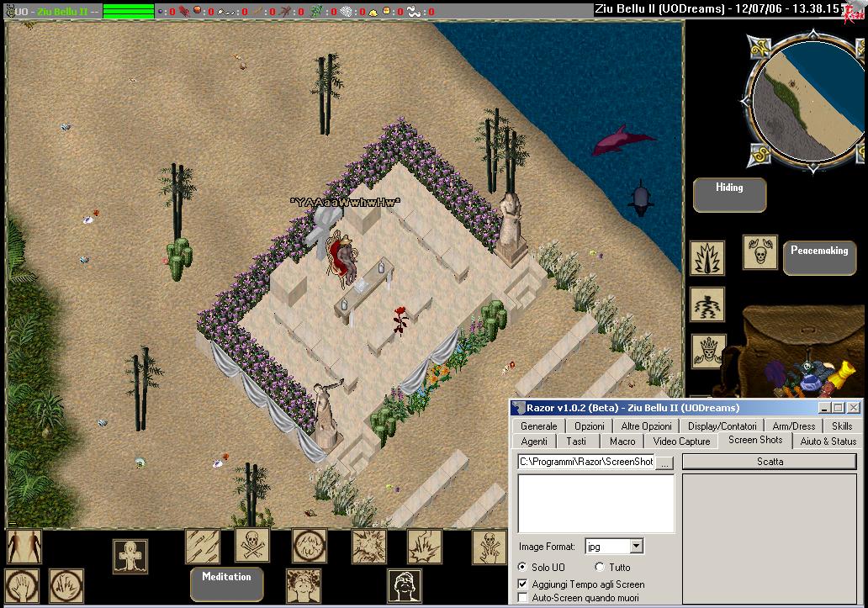Use the Meditation skill button
868x608 pixels.
coord(226,584)
